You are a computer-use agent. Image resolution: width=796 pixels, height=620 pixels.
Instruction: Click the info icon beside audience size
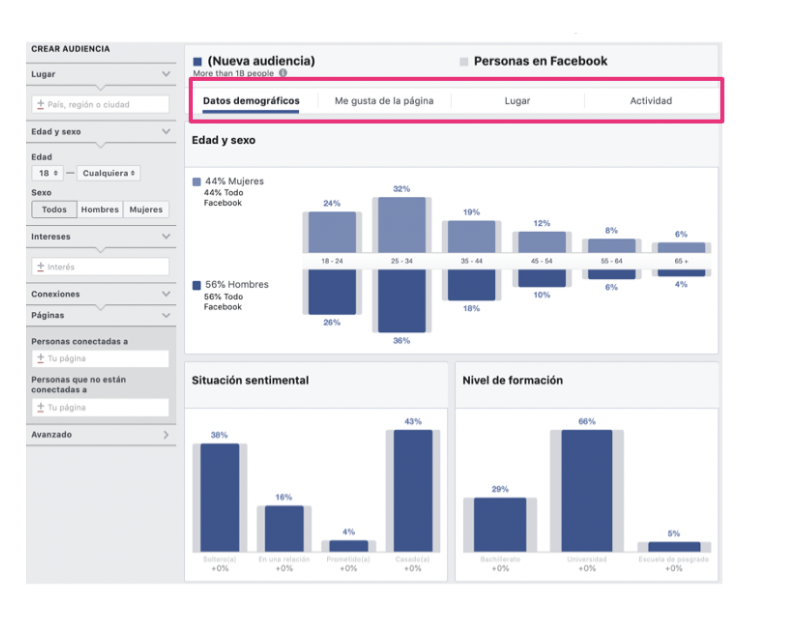[283, 73]
